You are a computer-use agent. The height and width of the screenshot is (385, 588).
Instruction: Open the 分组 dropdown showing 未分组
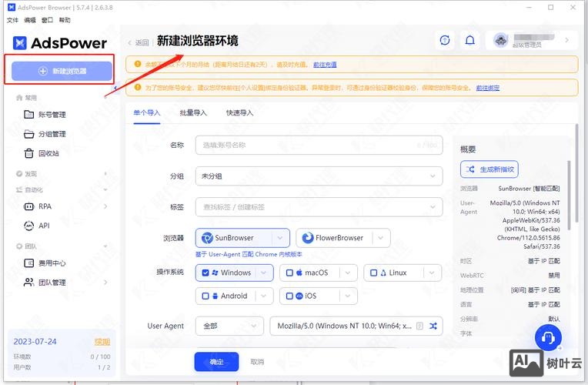(319, 176)
